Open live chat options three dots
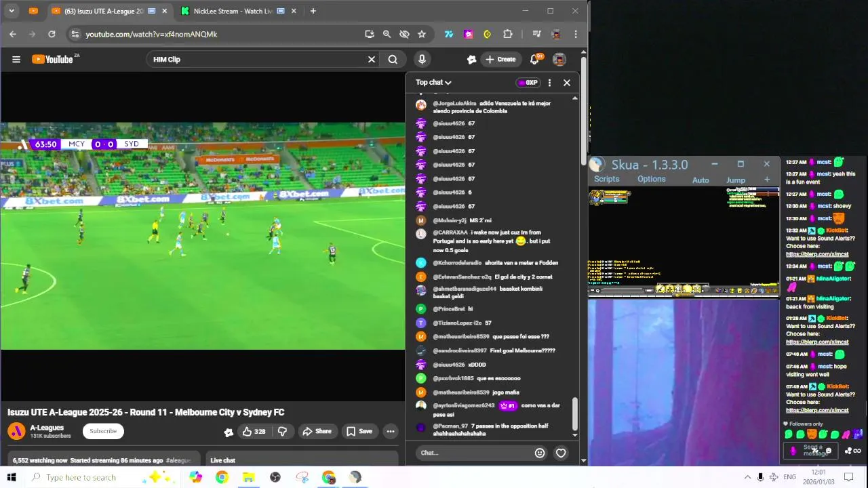 [x=549, y=83]
